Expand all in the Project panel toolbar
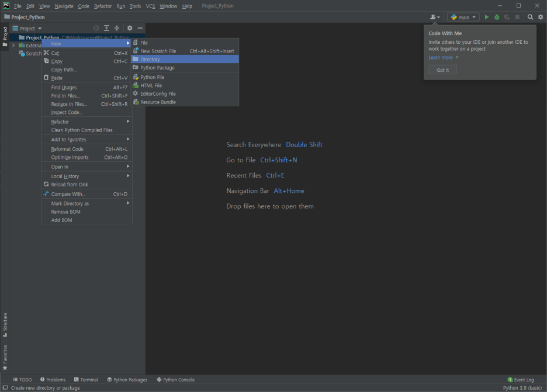547x392 pixels. click(107, 28)
